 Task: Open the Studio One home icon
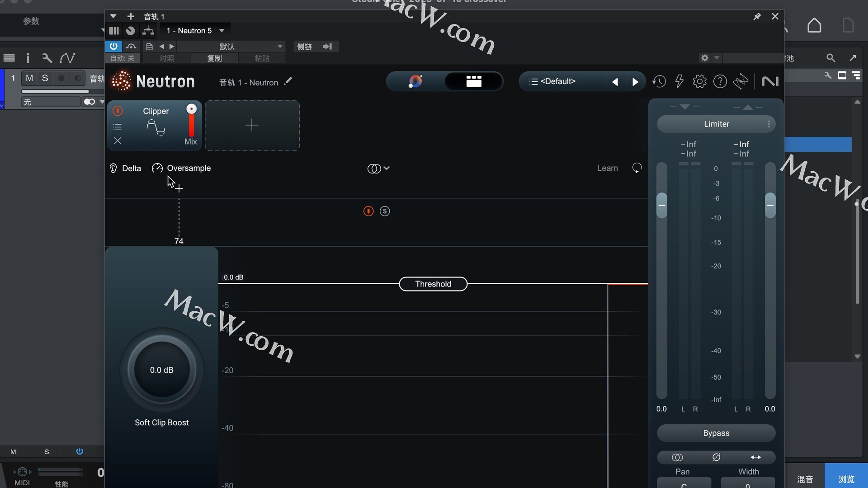pyautogui.click(x=814, y=25)
